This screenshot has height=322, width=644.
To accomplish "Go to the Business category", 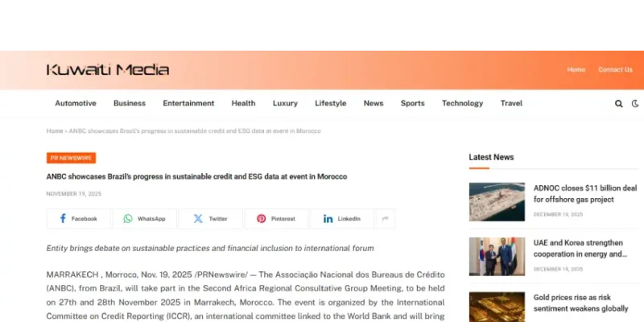I will 130,103.
